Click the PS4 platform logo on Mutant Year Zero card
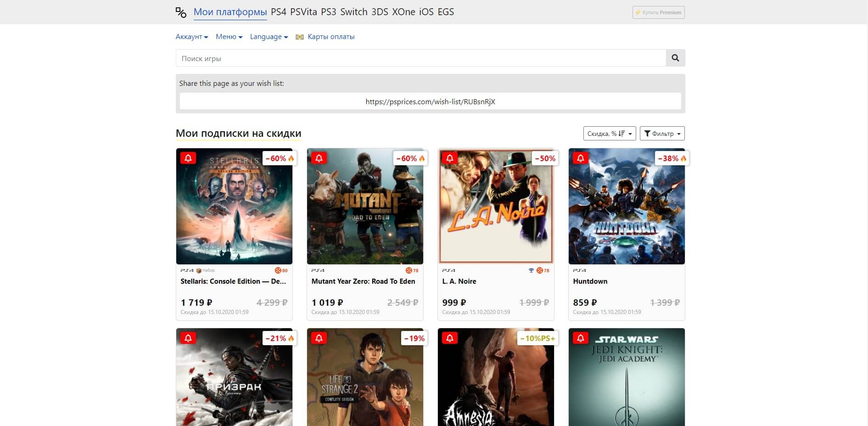The height and width of the screenshot is (426, 868). point(318,270)
